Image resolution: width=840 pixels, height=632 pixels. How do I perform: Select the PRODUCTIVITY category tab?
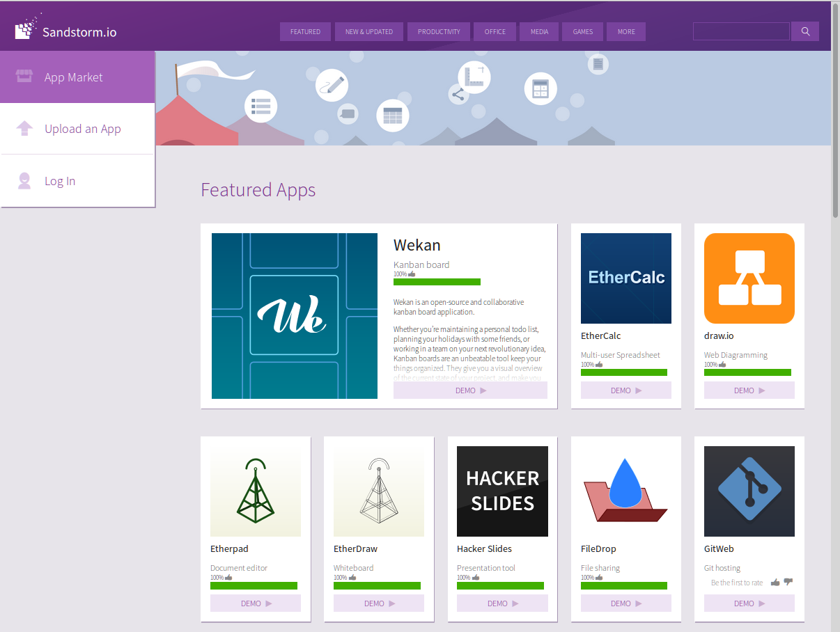[x=439, y=32]
